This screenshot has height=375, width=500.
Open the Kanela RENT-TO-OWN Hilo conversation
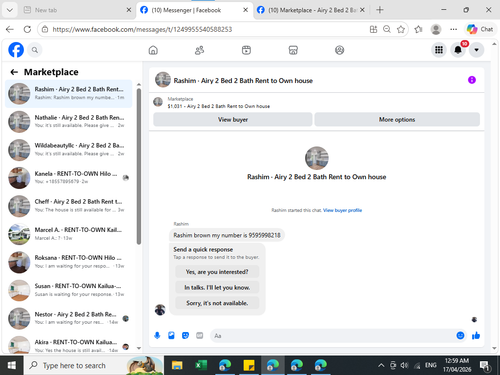point(69,178)
